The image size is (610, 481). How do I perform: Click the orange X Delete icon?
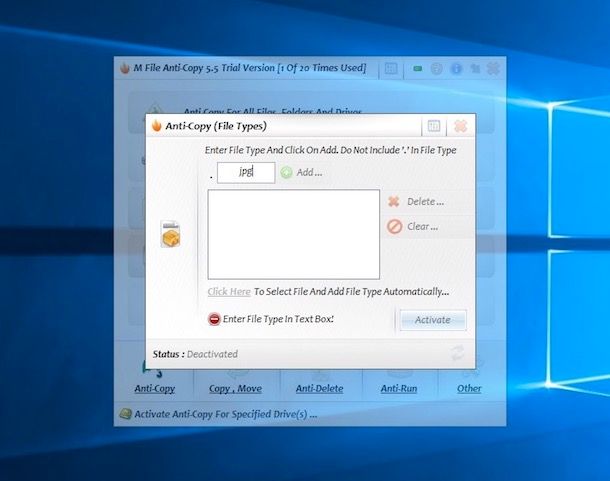tap(394, 202)
